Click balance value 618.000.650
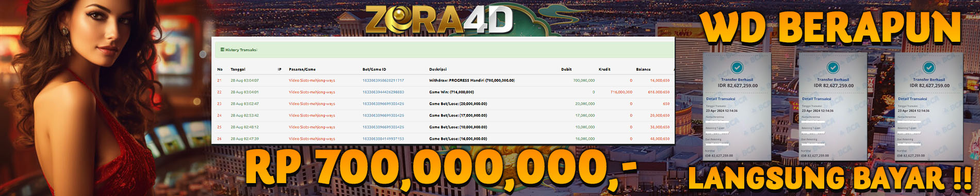Image resolution: width=980 pixels, height=196 pixels. coord(659,92)
